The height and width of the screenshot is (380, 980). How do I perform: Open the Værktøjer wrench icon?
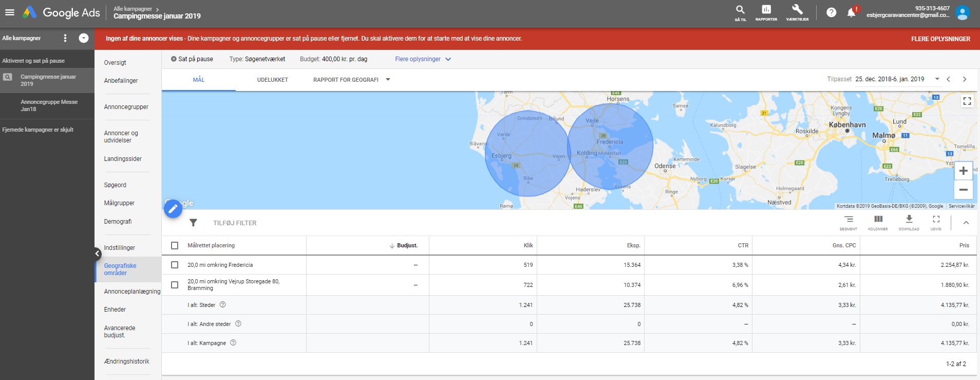[x=797, y=13]
